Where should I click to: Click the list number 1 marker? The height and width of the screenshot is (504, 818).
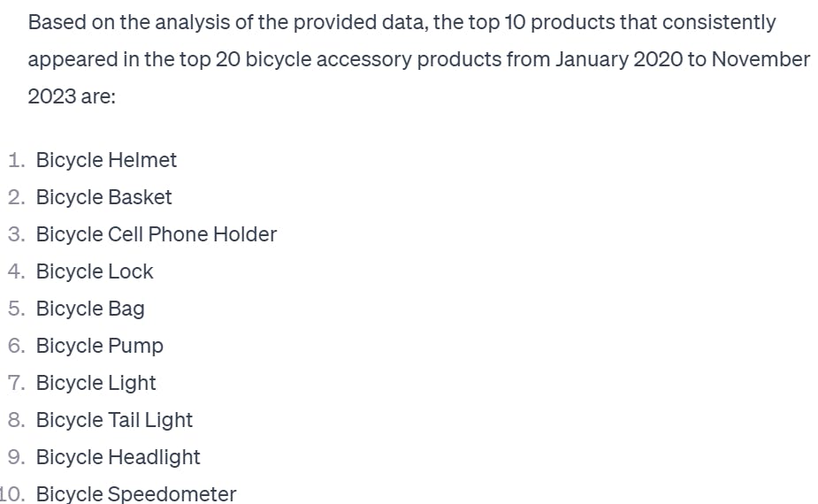coord(16,160)
